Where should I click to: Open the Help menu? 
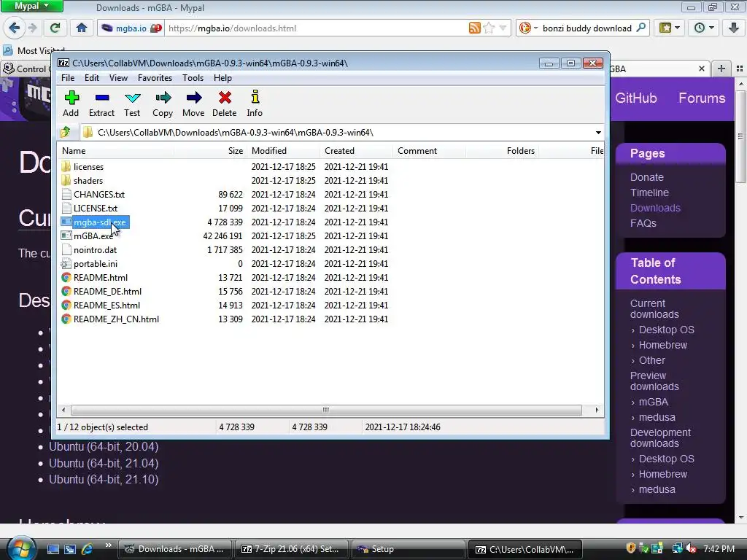[x=222, y=77]
